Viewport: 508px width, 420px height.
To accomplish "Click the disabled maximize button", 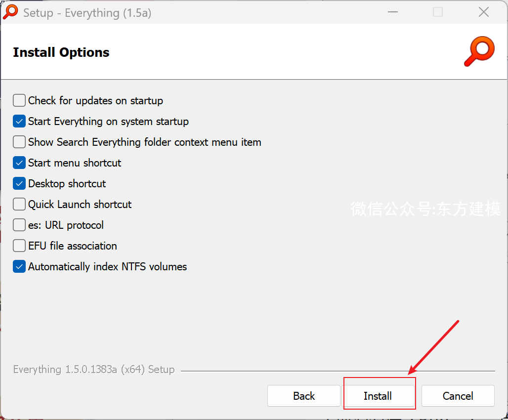I will tap(438, 12).
